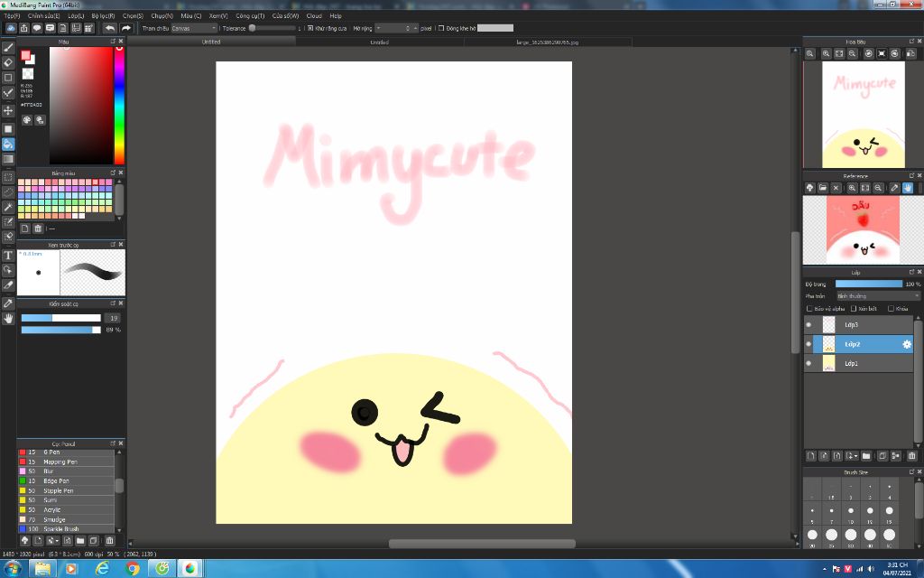Select the Gradient tool
Image resolution: width=924 pixels, height=578 pixels.
coord(8,159)
